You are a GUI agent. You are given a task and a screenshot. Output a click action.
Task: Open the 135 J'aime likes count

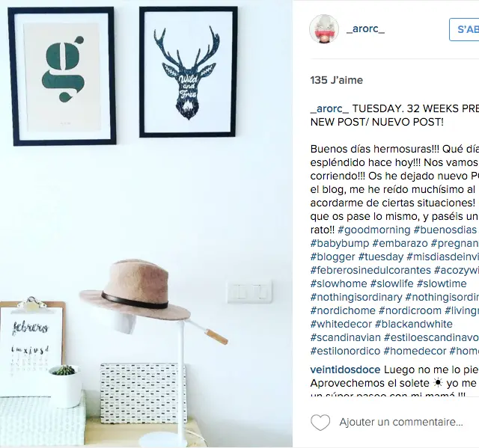[x=336, y=80]
